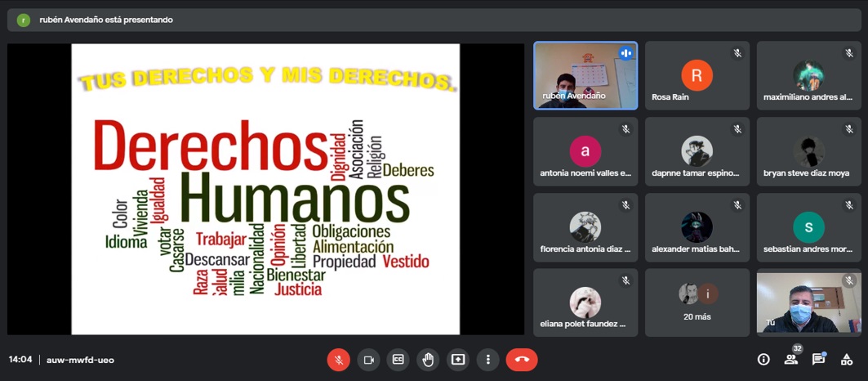Show the people list with 32 participants
The image size is (868, 381).
(790, 360)
